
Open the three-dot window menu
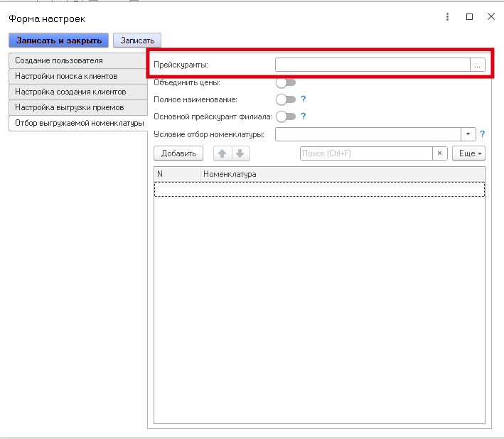click(447, 17)
